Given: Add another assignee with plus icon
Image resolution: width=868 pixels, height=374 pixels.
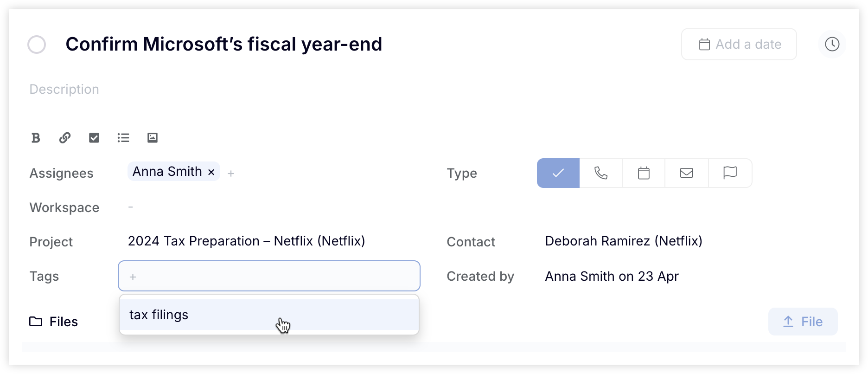Looking at the screenshot, I should pyautogui.click(x=231, y=174).
